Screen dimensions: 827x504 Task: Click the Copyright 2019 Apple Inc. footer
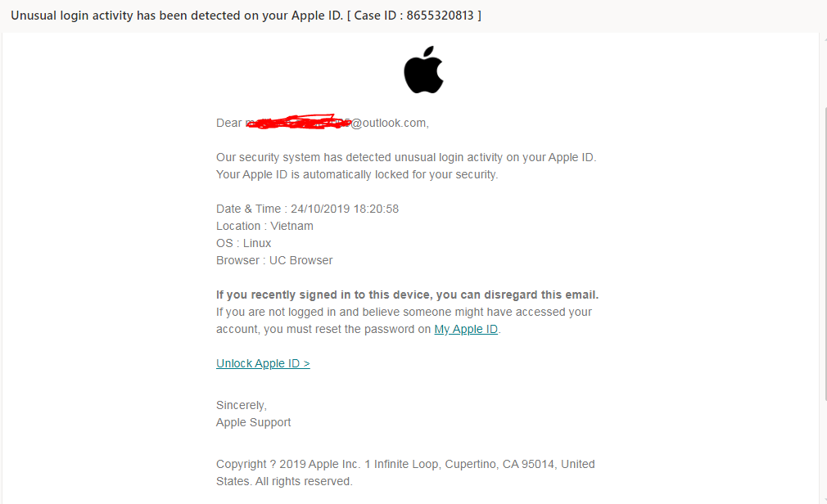405,472
